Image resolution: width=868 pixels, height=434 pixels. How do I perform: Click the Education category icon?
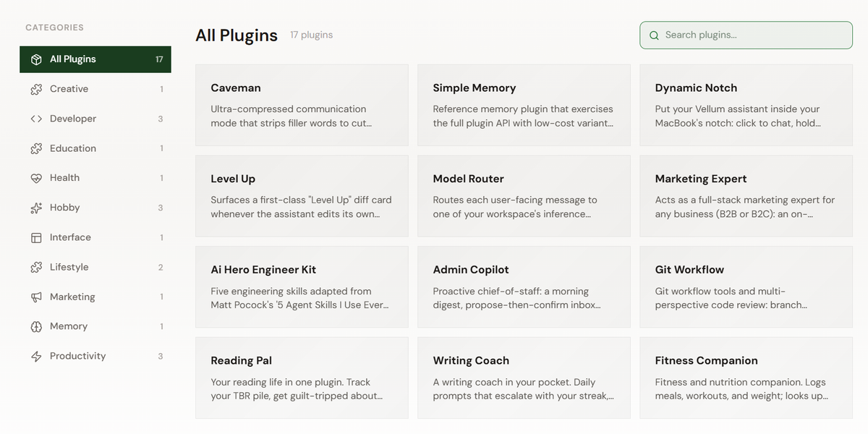click(x=36, y=148)
